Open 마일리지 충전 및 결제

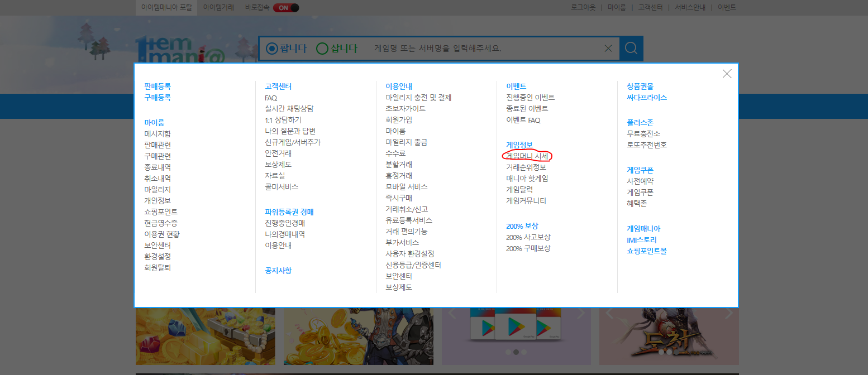(418, 98)
